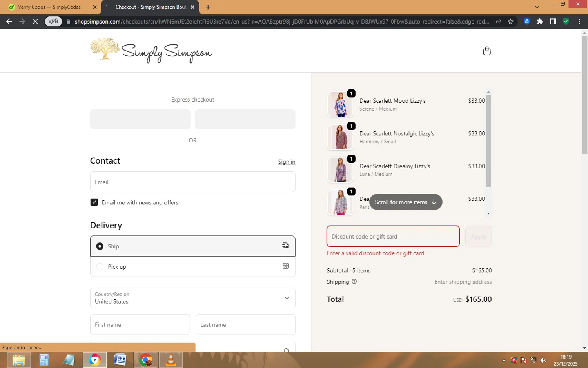588x368 pixels.
Task: Click the Simply Simpson logo
Action: 151,51
